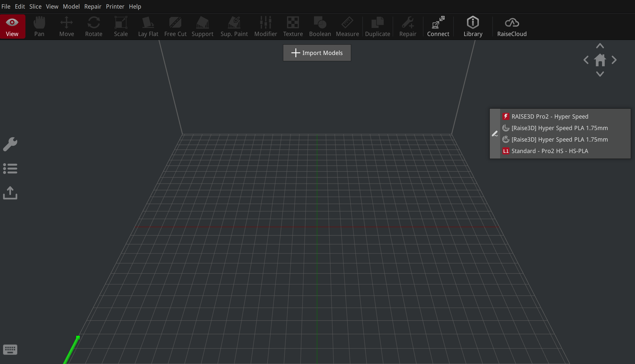Screen dimensions: 635x364
Task: Click the Duplicate tool
Action: pyautogui.click(x=378, y=27)
